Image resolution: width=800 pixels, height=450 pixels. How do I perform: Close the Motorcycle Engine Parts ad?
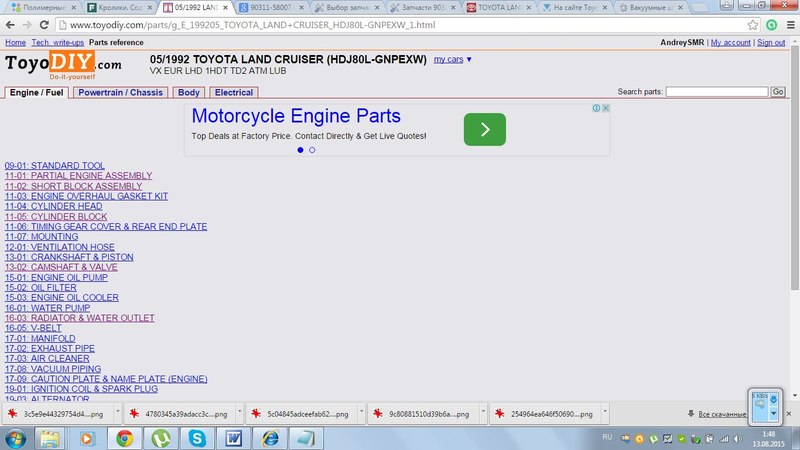605,108
